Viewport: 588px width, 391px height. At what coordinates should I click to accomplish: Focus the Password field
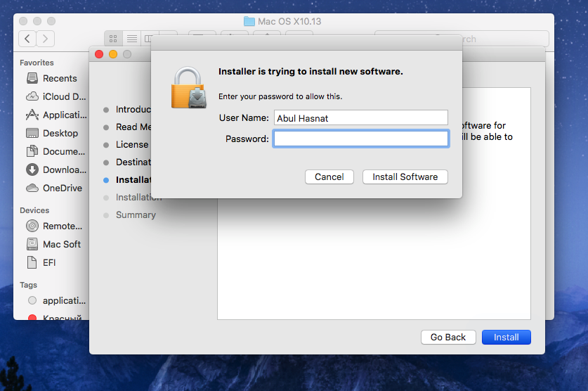361,139
